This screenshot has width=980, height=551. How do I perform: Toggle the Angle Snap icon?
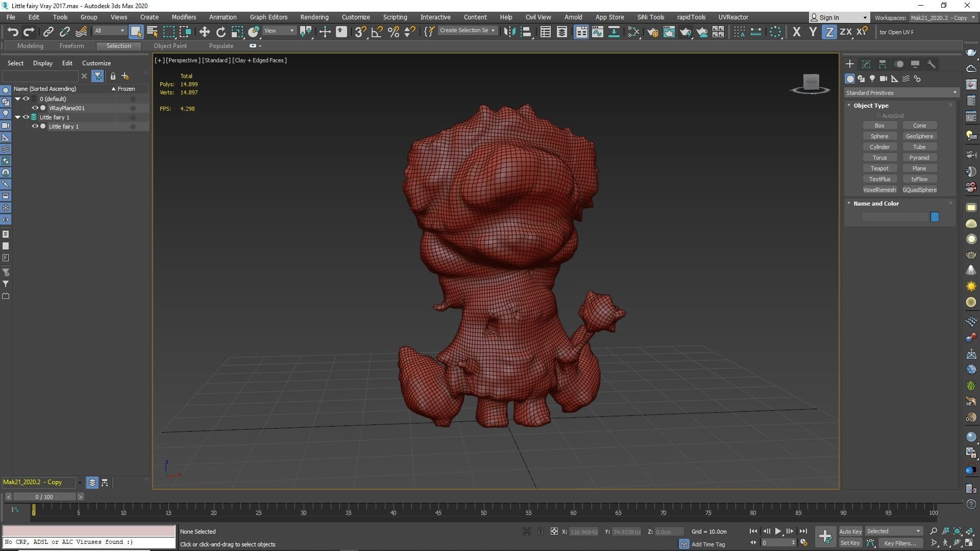tap(377, 32)
